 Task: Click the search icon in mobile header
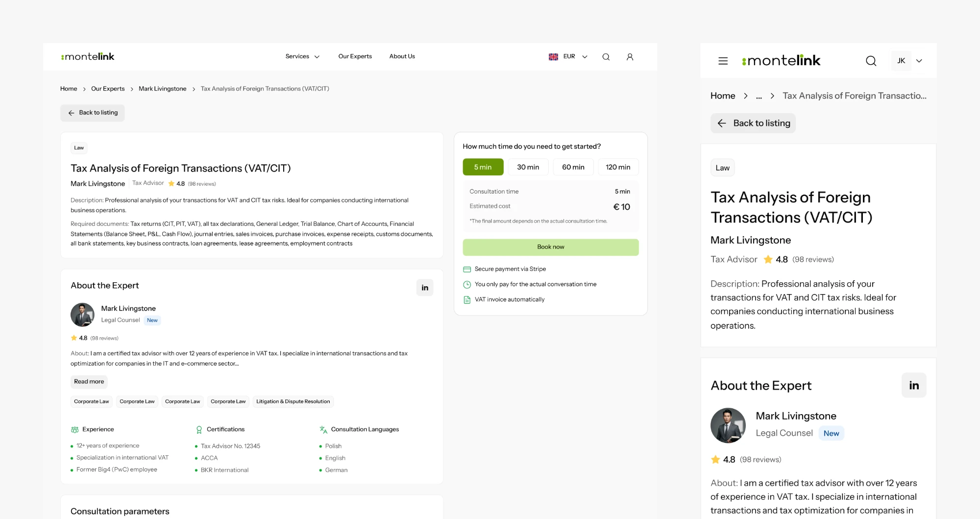871,61
